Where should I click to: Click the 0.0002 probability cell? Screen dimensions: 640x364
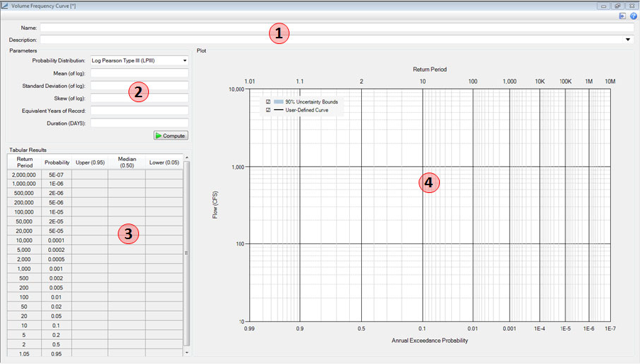[56, 250]
